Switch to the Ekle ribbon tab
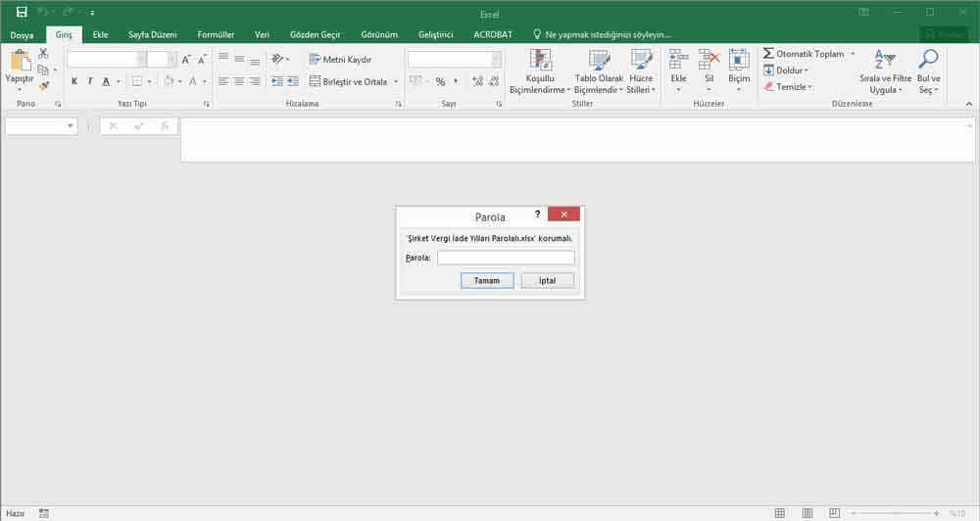 pos(100,34)
